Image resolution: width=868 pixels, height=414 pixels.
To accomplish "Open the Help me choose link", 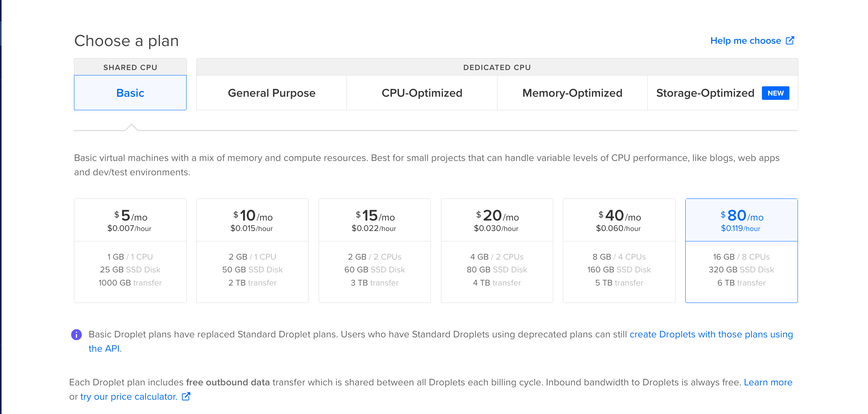I will tap(746, 41).
